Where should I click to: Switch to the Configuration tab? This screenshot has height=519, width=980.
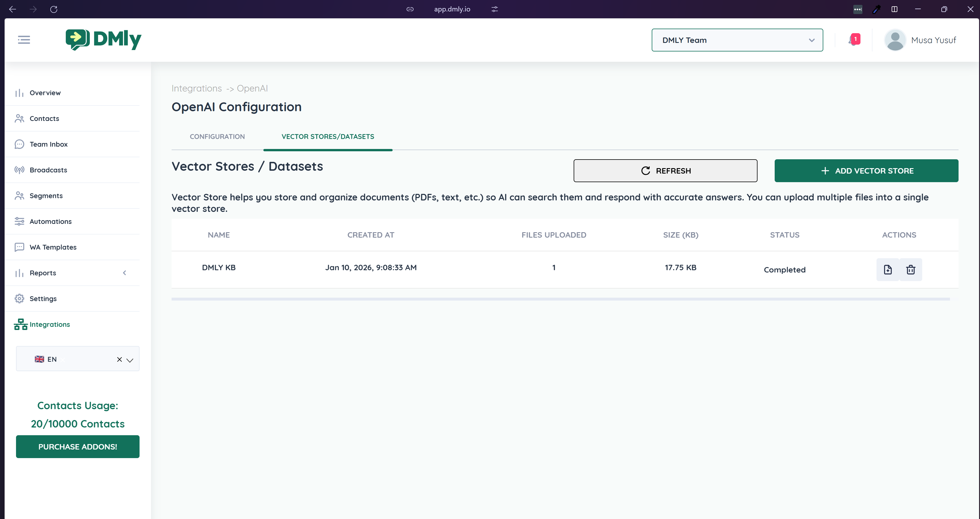217,137
